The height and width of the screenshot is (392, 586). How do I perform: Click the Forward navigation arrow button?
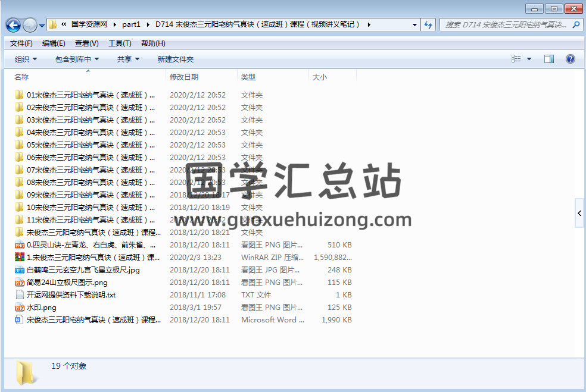(x=30, y=25)
